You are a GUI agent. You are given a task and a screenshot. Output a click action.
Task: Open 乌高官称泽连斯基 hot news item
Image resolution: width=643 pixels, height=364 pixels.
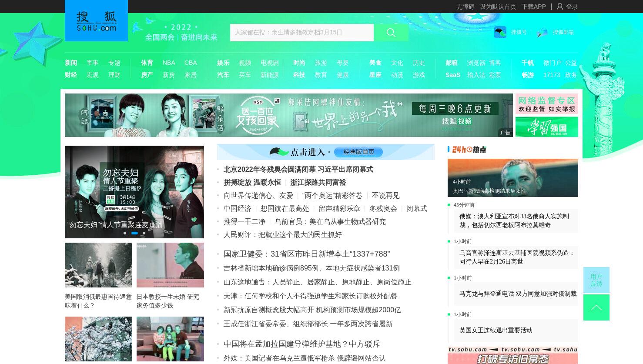516,257
